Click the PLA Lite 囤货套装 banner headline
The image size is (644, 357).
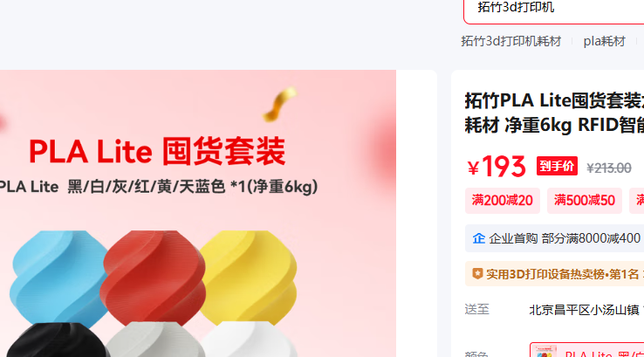coord(157,152)
